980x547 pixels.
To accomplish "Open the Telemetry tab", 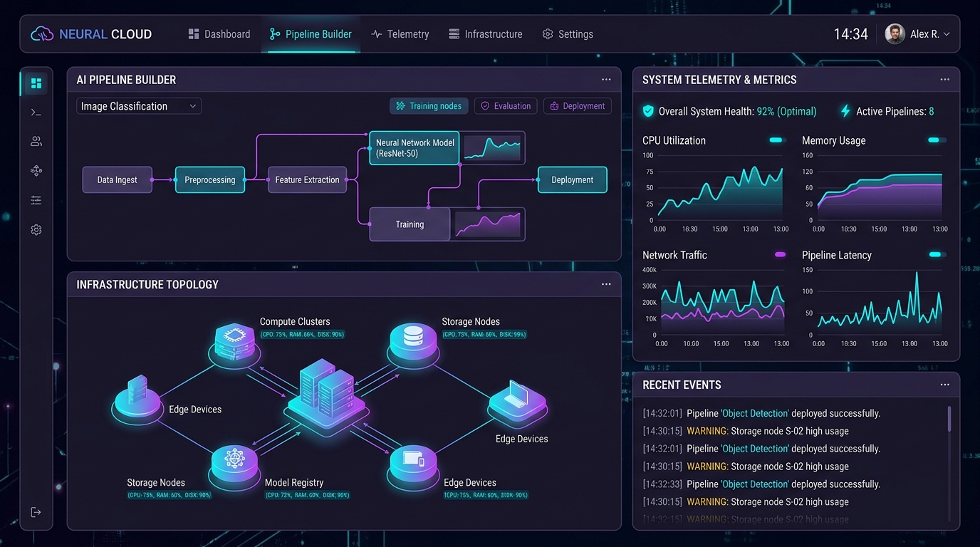I will click(400, 34).
